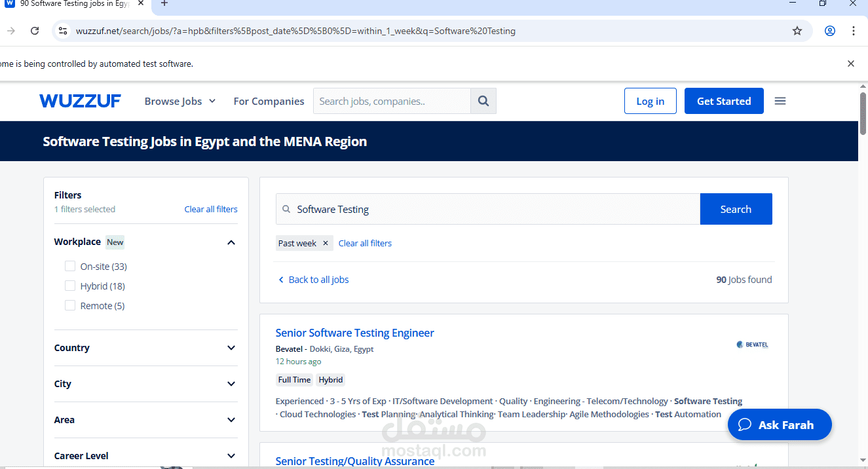The width and height of the screenshot is (868, 469).
Task: Click the Test Automation skill link
Action: point(688,414)
